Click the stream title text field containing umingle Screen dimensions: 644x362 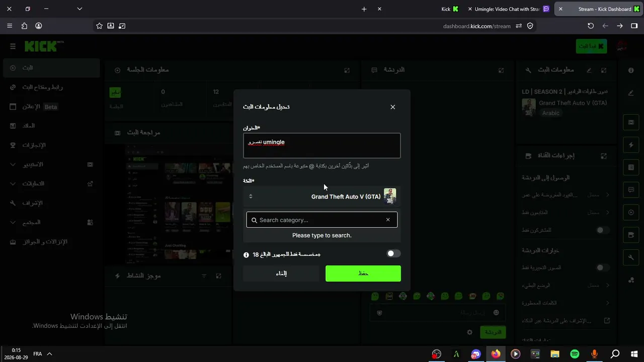322,145
